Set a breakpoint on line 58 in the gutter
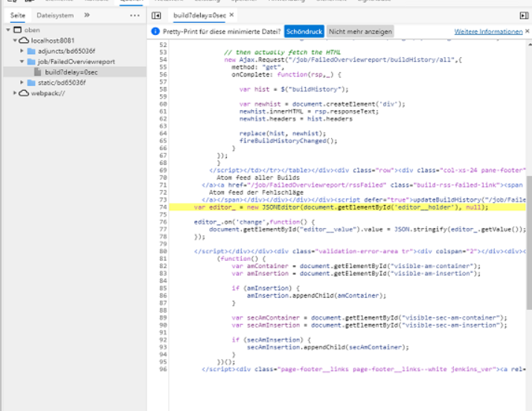The width and height of the screenshot is (532, 411). (163, 89)
